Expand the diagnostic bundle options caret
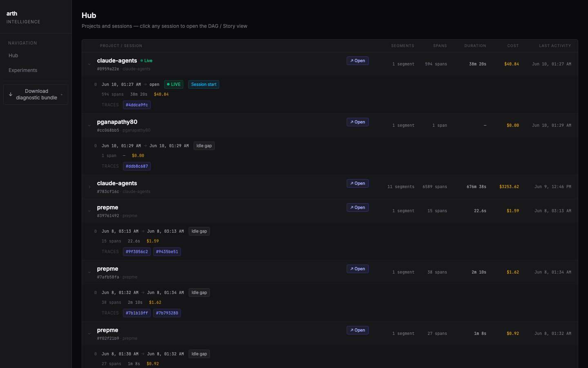Viewport: 588px width, 368px height. (x=62, y=94)
